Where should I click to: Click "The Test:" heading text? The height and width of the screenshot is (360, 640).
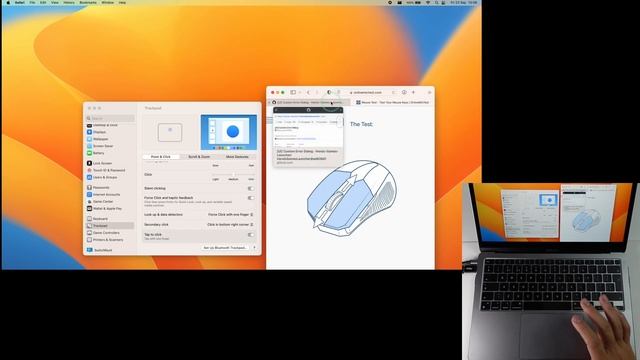coord(361,124)
